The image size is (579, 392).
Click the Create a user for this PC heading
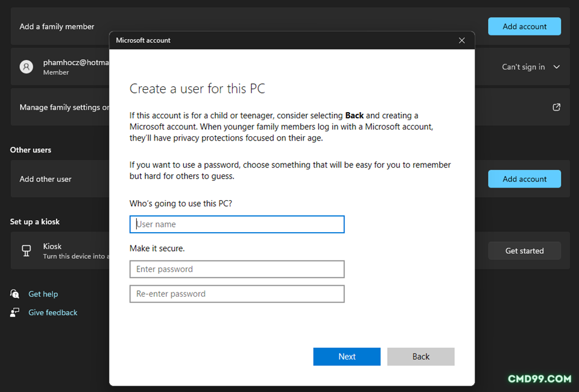(197, 89)
